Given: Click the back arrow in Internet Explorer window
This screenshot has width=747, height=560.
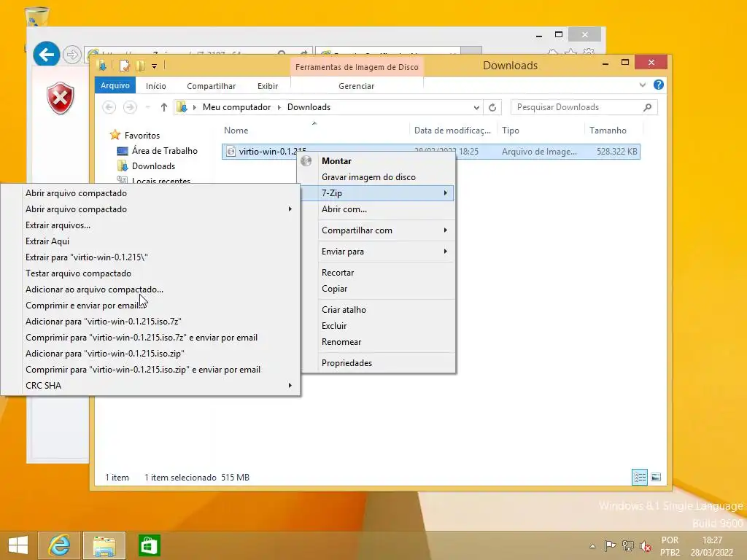Looking at the screenshot, I should coord(46,55).
